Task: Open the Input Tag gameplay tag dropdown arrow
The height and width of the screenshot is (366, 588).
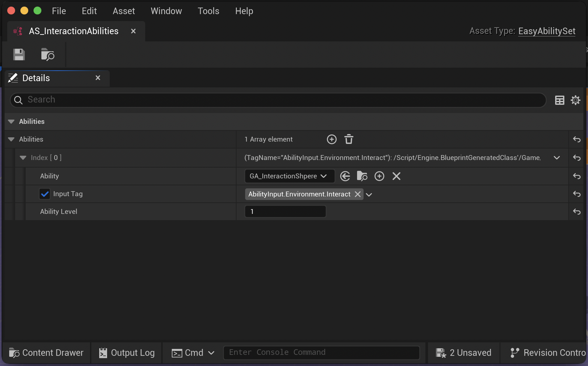Action: (x=369, y=194)
